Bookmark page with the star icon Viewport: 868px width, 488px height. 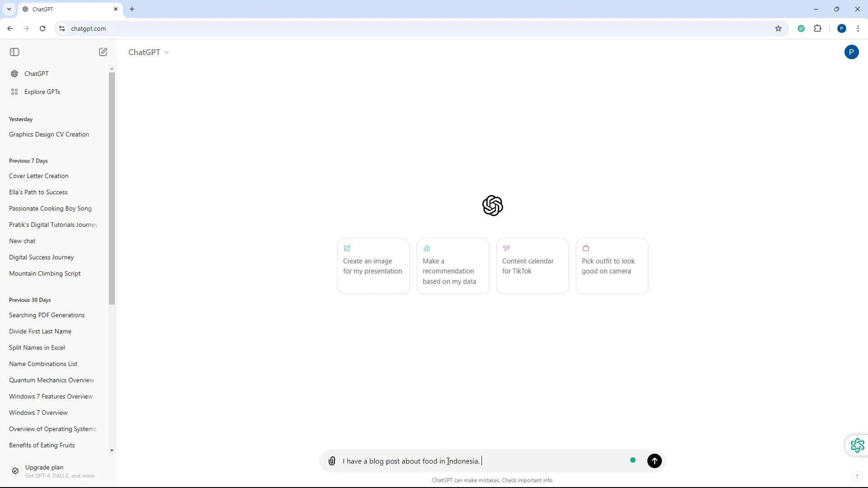[x=778, y=28]
